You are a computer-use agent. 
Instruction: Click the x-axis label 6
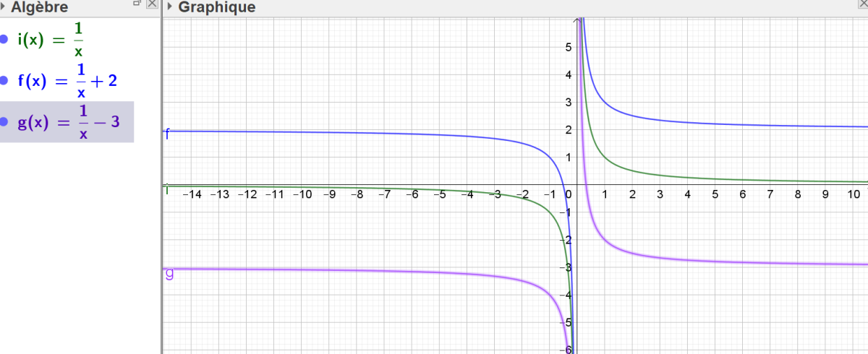point(742,194)
